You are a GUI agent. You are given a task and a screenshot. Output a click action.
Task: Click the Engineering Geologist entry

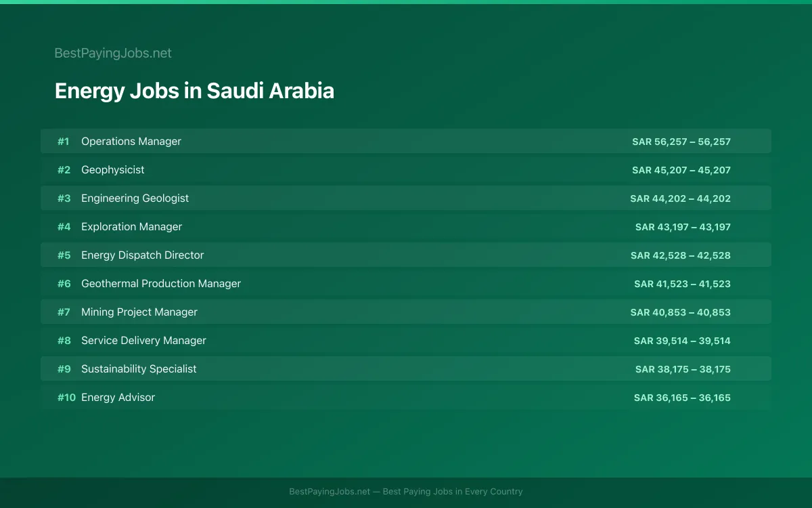pyautogui.click(x=406, y=198)
